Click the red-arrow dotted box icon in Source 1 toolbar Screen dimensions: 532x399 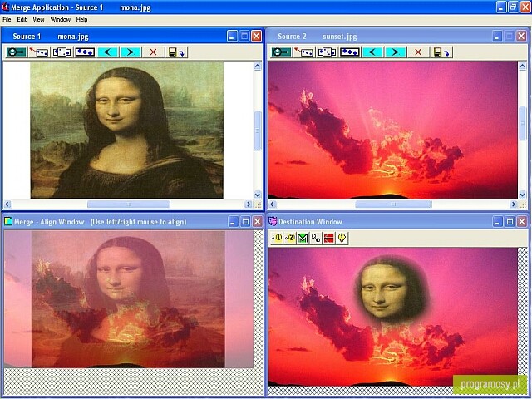pyautogui.click(x=39, y=52)
